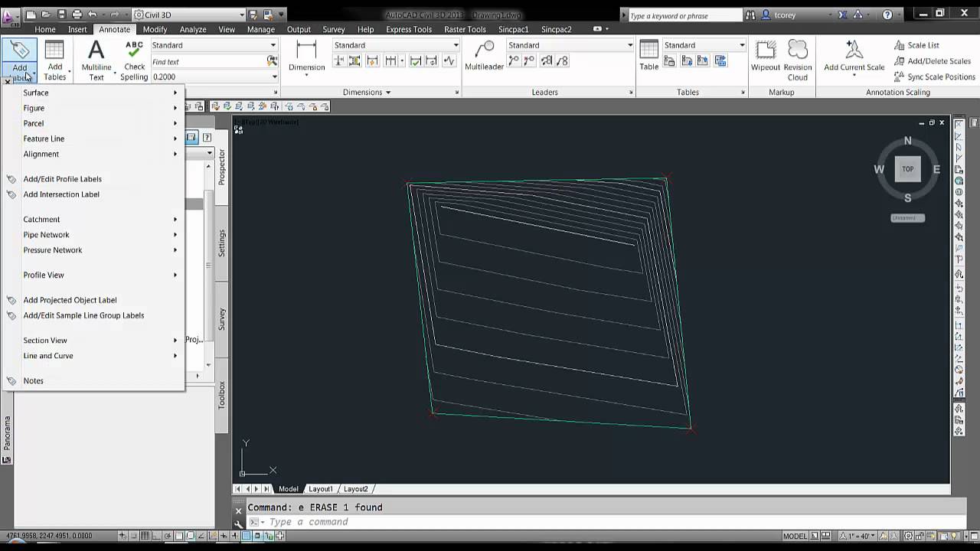Open the Prospector vertical tab

[x=222, y=166]
